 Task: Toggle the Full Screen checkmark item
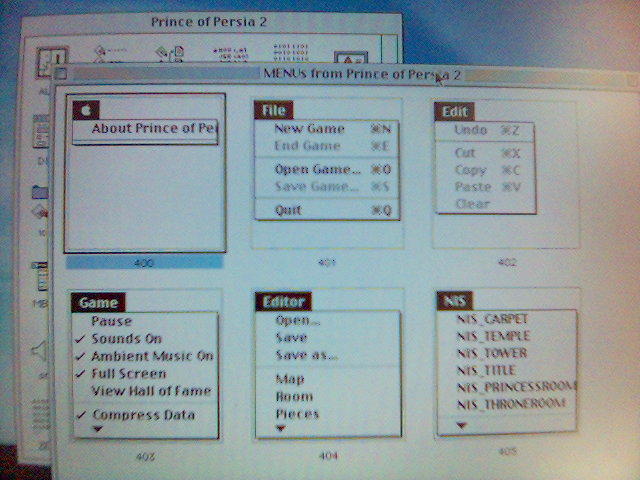pos(128,374)
